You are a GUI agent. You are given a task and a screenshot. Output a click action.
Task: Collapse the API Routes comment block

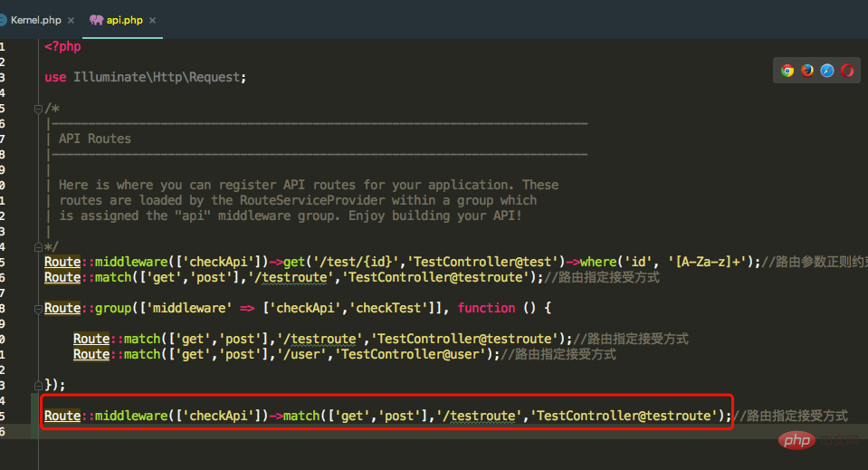coord(38,108)
